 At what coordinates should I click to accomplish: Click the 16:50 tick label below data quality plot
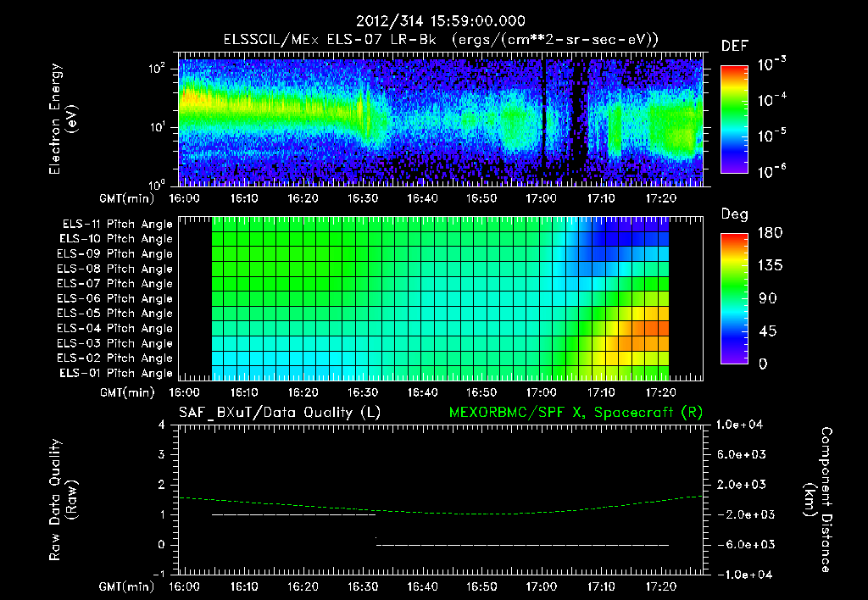click(x=481, y=586)
